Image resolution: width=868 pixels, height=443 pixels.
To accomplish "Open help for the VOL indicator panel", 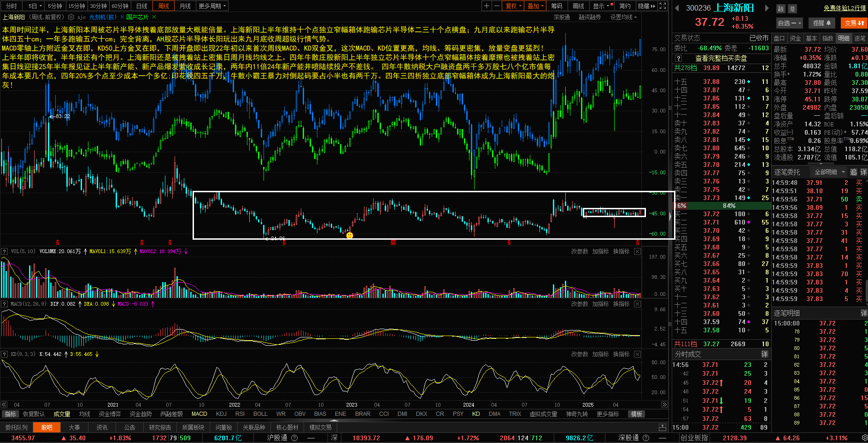I will click(4, 251).
